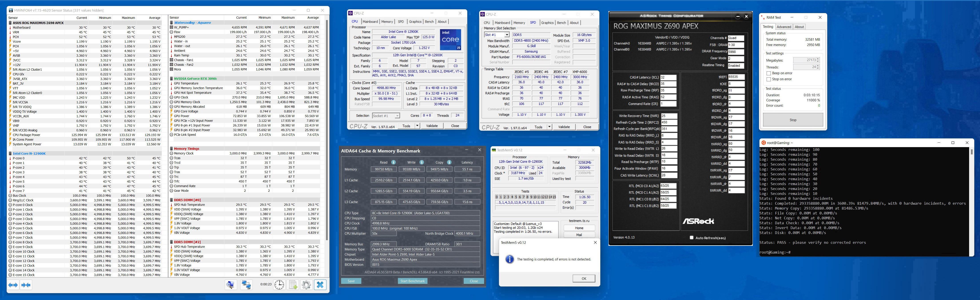Click AIDA64 Memory Latency value 55.1 ns
This screenshot has height=300, width=980.
point(467,169)
